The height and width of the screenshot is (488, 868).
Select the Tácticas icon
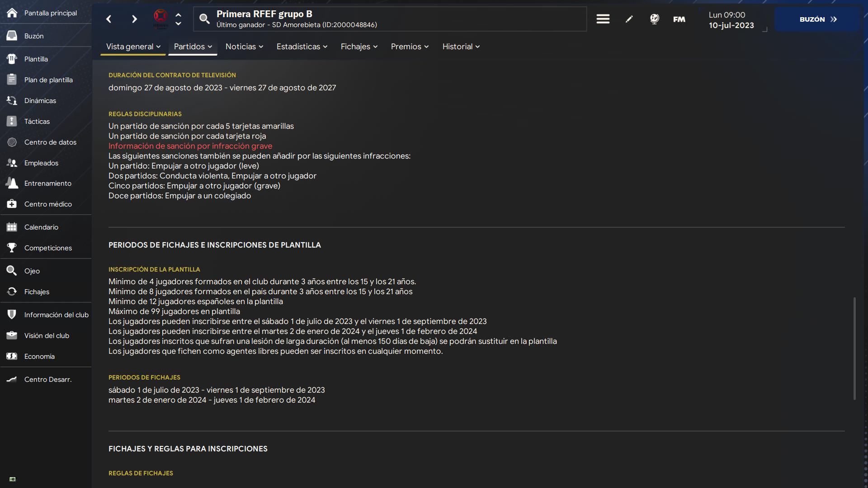coord(12,121)
